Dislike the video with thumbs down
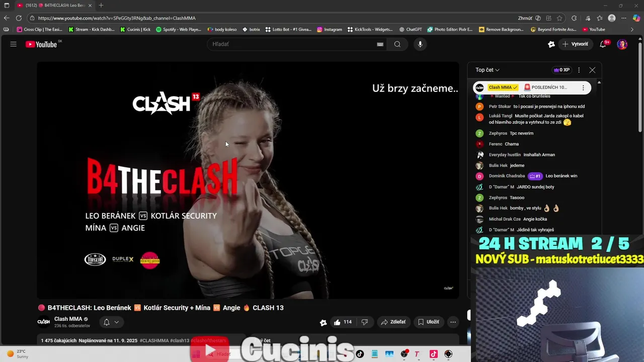The height and width of the screenshot is (362, 644). 365,322
